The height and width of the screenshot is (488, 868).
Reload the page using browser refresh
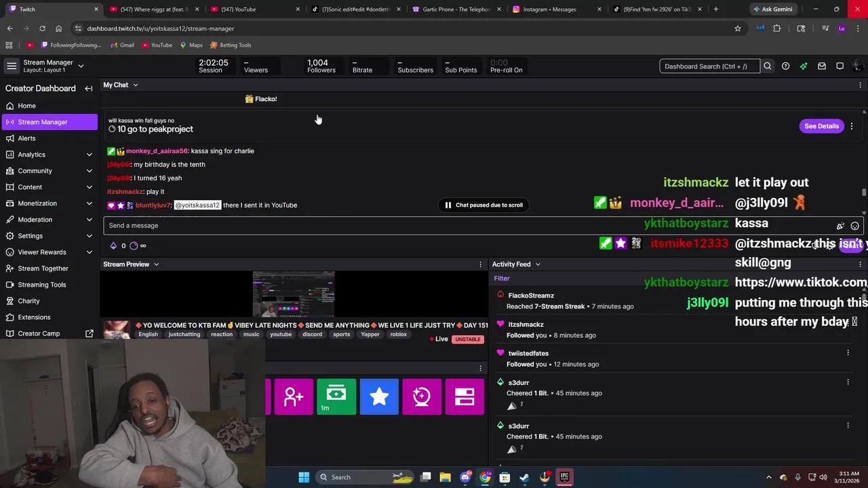(42, 28)
